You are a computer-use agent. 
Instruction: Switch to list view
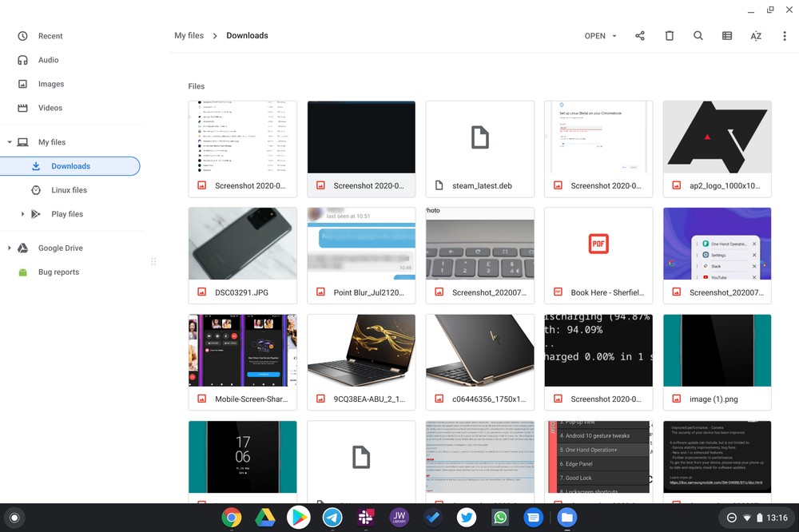727,36
